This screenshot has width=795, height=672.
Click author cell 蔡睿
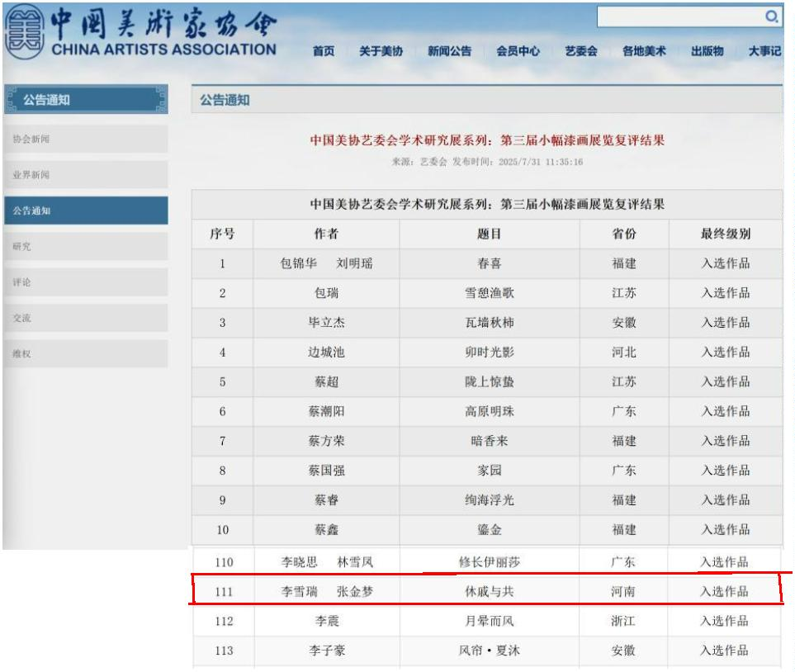coord(326,500)
